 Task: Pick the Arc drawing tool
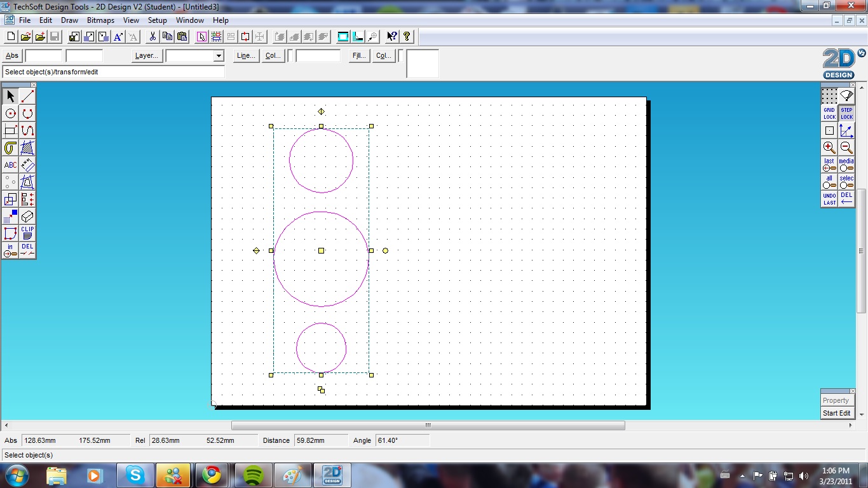pos(27,114)
